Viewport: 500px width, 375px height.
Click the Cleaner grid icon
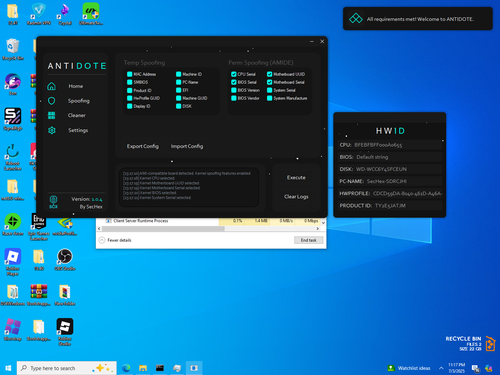(x=52, y=116)
